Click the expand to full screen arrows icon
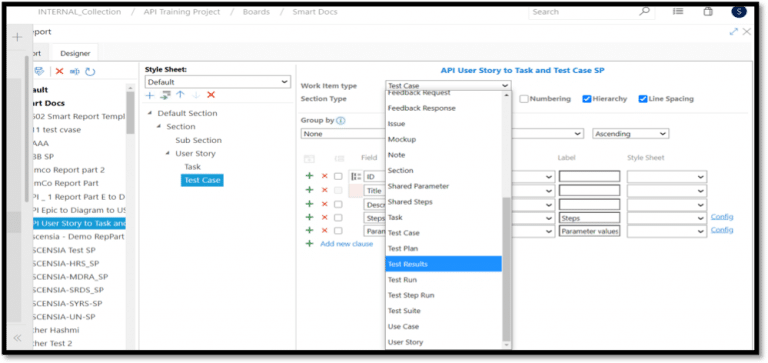The width and height of the screenshot is (768, 363). [733, 32]
